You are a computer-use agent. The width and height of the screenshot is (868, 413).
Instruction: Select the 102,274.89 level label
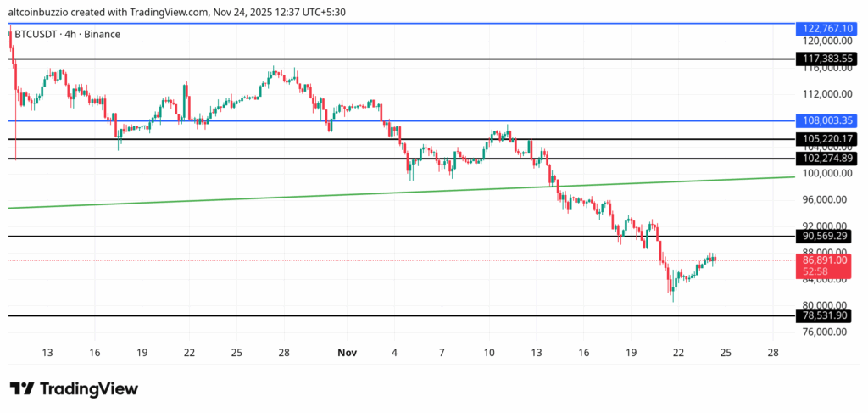click(828, 159)
